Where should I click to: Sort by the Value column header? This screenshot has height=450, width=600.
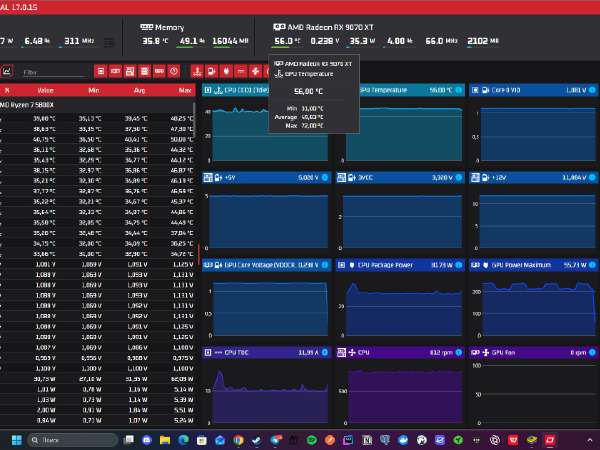click(x=46, y=91)
